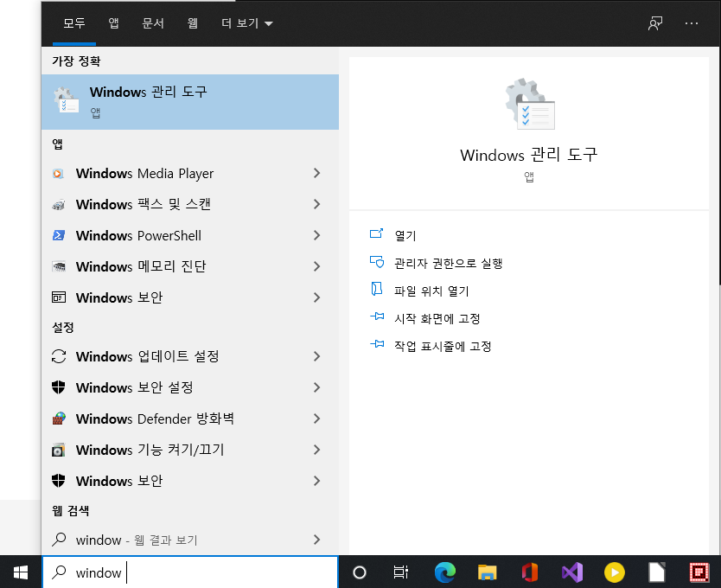721x588 pixels.
Task: Click the yellow play-button app on taskbar
Action: (615, 572)
